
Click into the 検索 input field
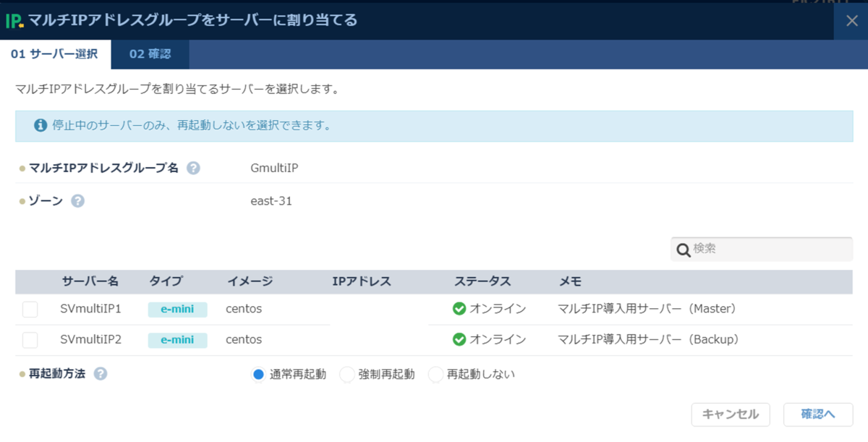(x=762, y=249)
